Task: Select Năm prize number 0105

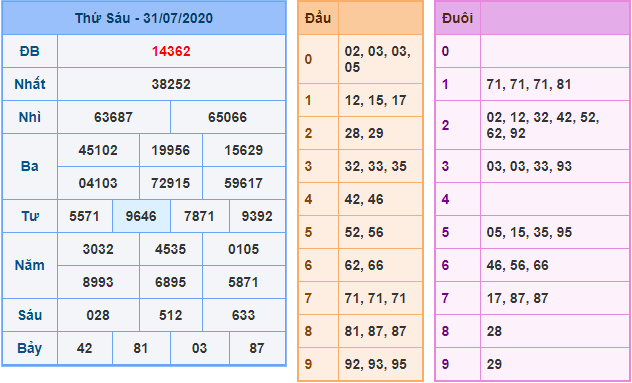Action: (243, 249)
